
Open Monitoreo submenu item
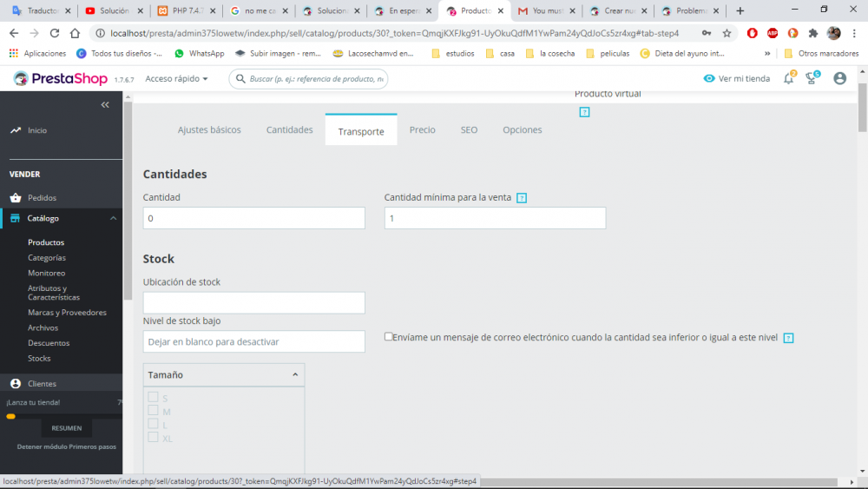click(x=47, y=273)
